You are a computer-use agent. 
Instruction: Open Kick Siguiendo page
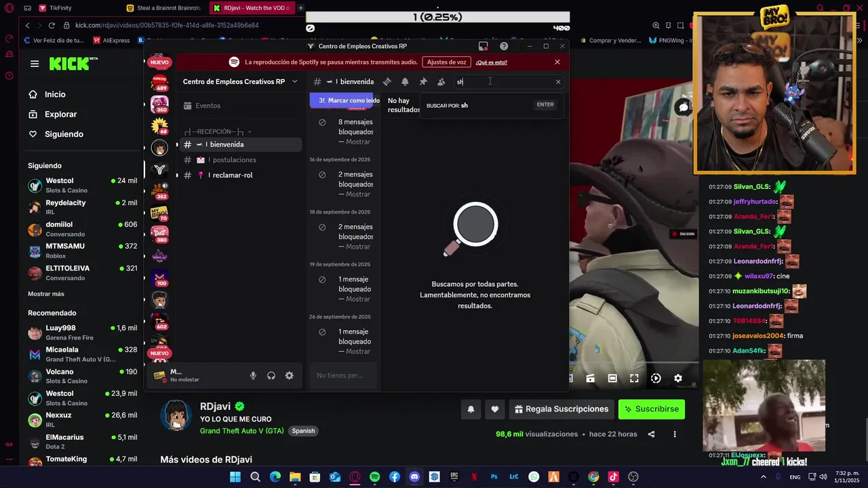tap(64, 134)
